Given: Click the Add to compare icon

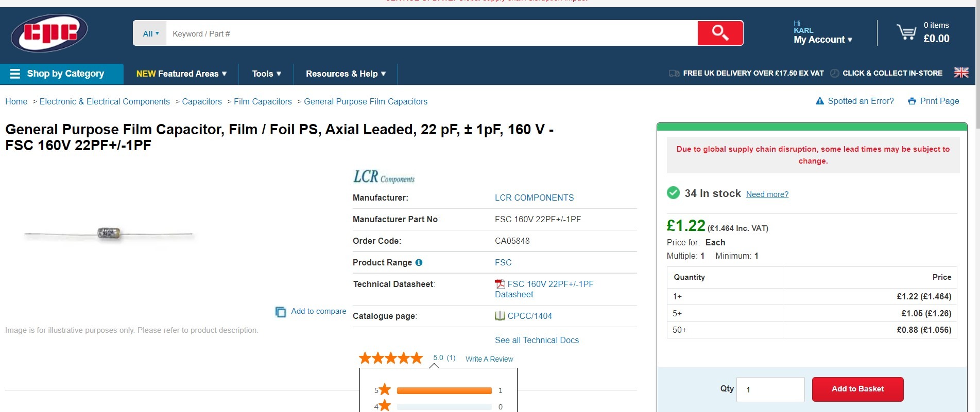Looking at the screenshot, I should 281,312.
